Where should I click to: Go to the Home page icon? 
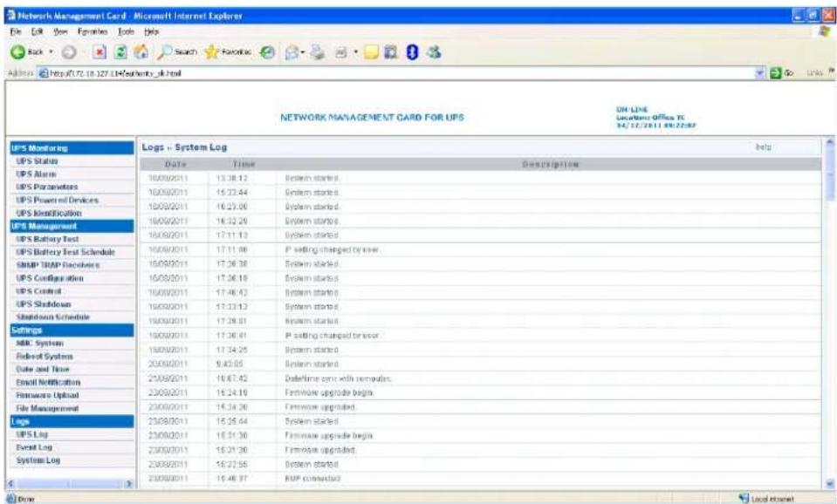coord(141,51)
